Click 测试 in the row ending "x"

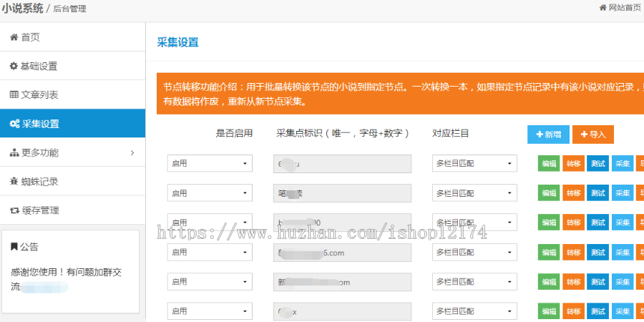[x=598, y=311]
